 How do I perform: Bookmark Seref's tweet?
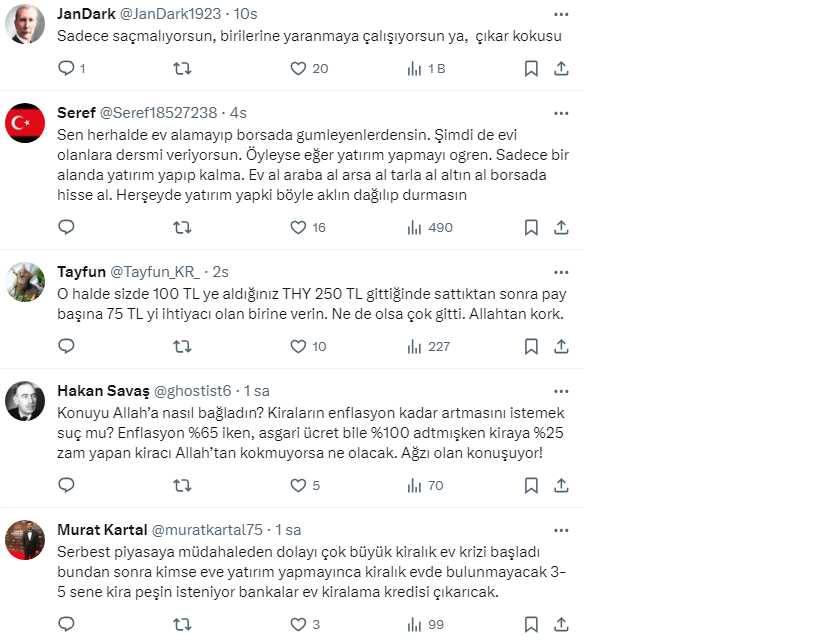[531, 228]
